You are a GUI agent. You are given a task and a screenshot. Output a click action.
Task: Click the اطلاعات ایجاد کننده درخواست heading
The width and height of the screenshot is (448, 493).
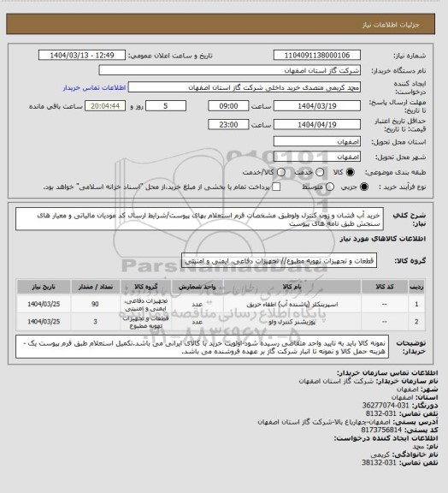point(386,438)
